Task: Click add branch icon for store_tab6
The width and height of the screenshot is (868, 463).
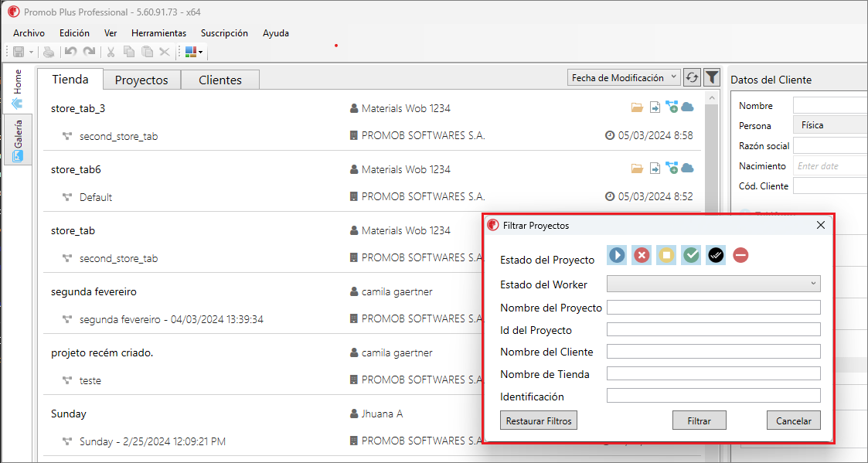Action: point(672,168)
